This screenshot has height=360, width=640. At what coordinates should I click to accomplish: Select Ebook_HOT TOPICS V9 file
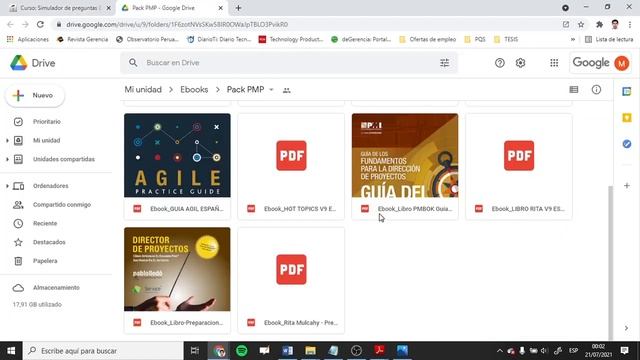tap(291, 167)
